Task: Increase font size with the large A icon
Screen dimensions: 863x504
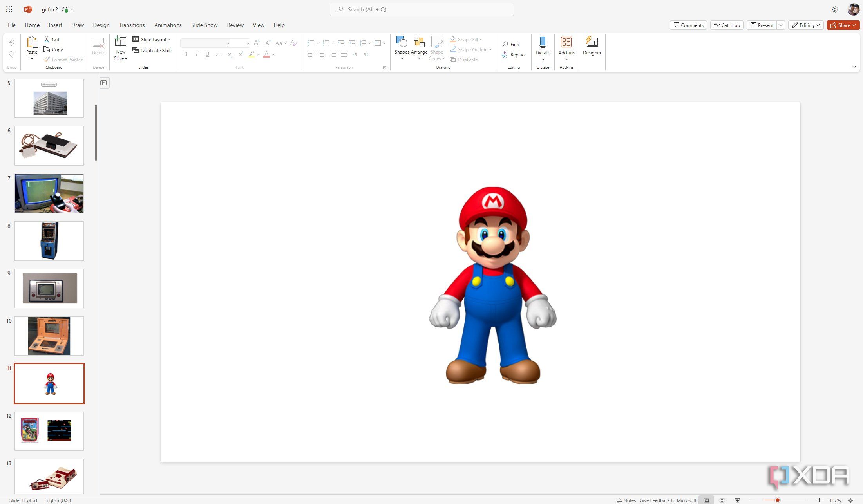Action: point(257,43)
